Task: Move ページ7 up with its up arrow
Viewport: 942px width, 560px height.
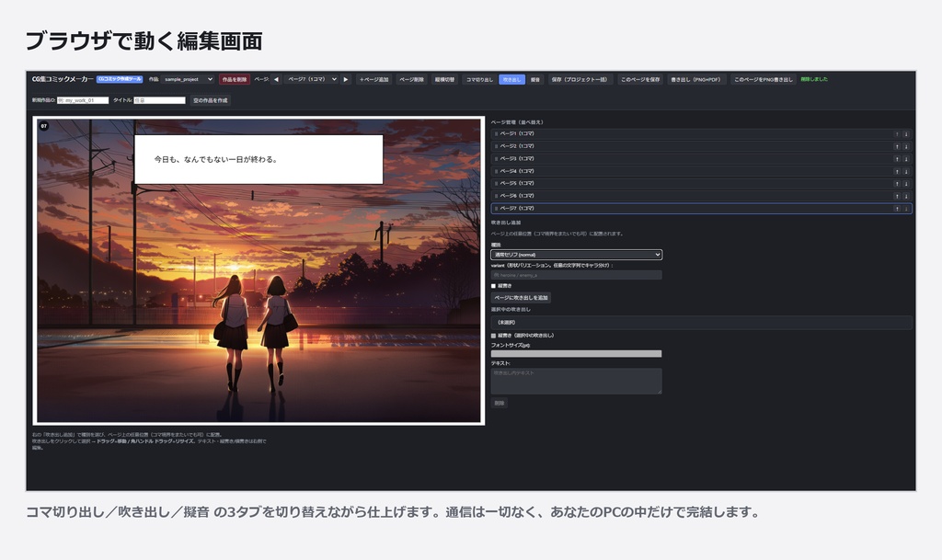Action: click(897, 209)
